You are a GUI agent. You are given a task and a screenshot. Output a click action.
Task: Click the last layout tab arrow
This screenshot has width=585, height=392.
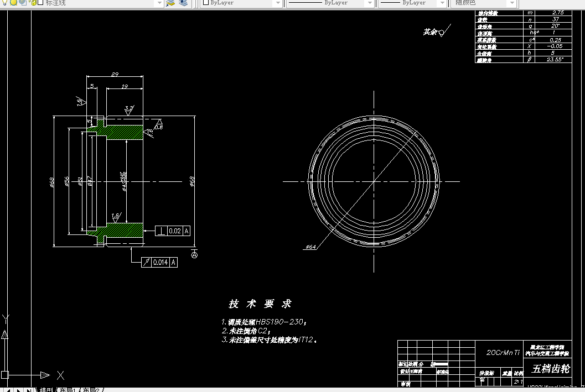pyautogui.click(x=28, y=390)
